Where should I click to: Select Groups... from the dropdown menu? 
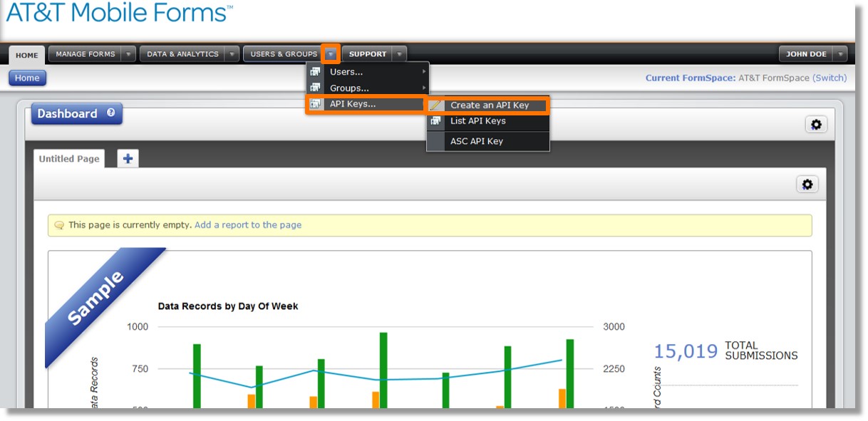[x=368, y=88]
